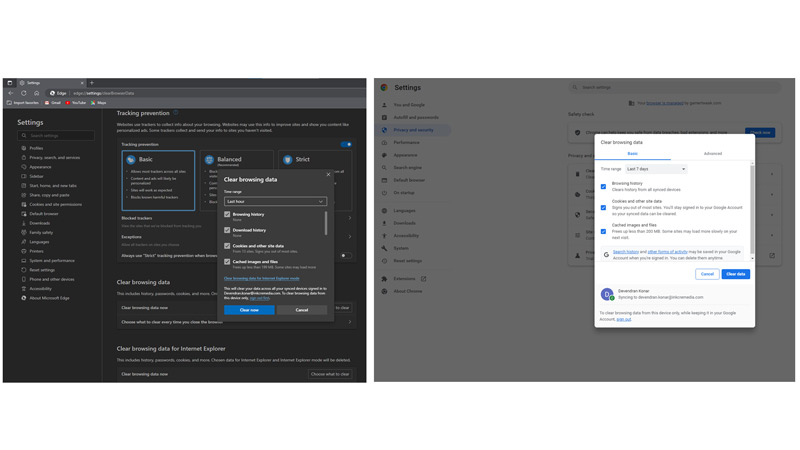800x450 pixels.
Task: Open Autofill and passwords in the Chrome sidebar
Action: (x=416, y=117)
